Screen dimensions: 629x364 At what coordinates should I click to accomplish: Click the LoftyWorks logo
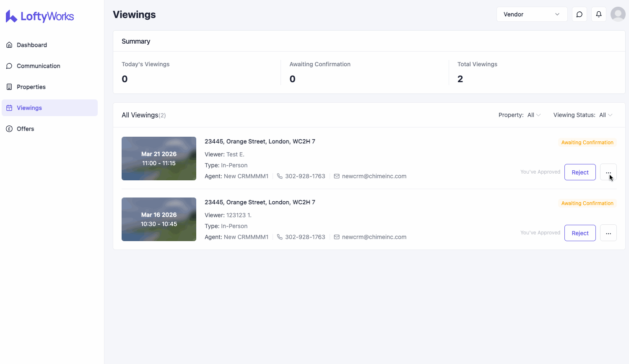(x=40, y=16)
